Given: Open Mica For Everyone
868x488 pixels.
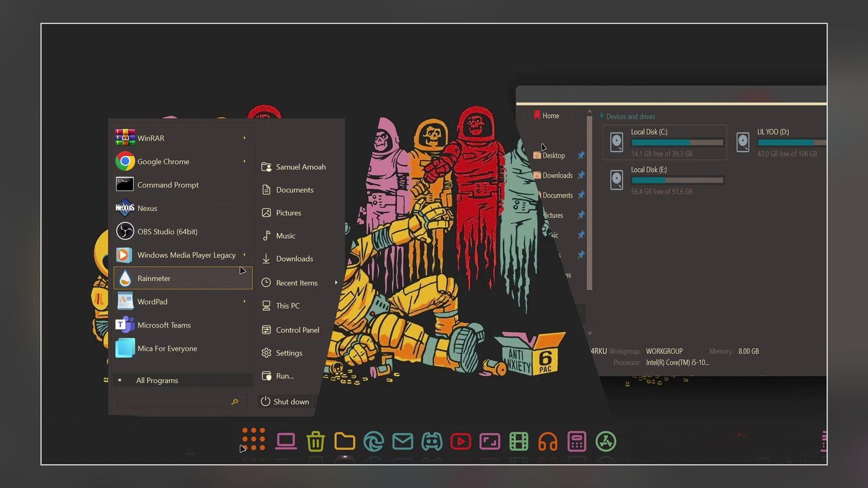Looking at the screenshot, I should (183, 348).
